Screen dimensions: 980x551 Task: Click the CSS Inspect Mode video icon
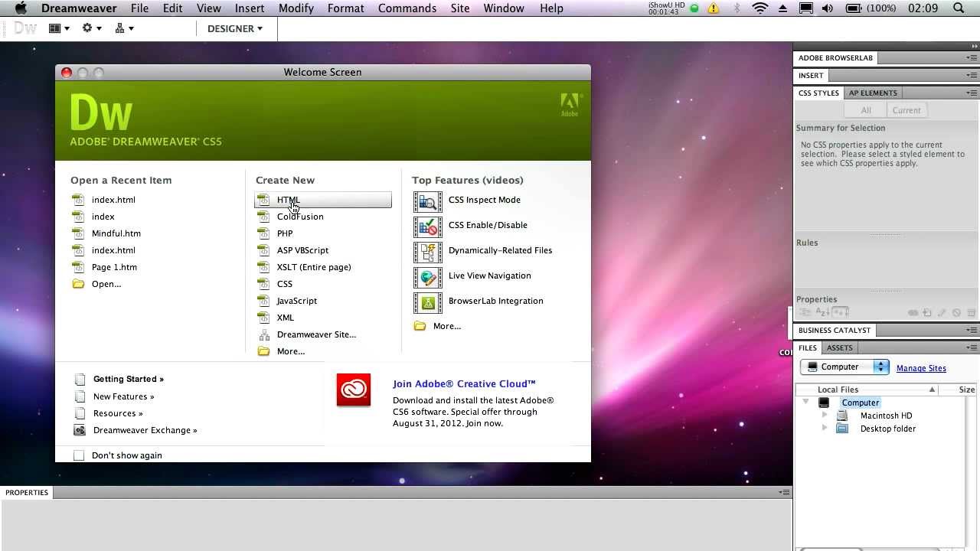(428, 201)
